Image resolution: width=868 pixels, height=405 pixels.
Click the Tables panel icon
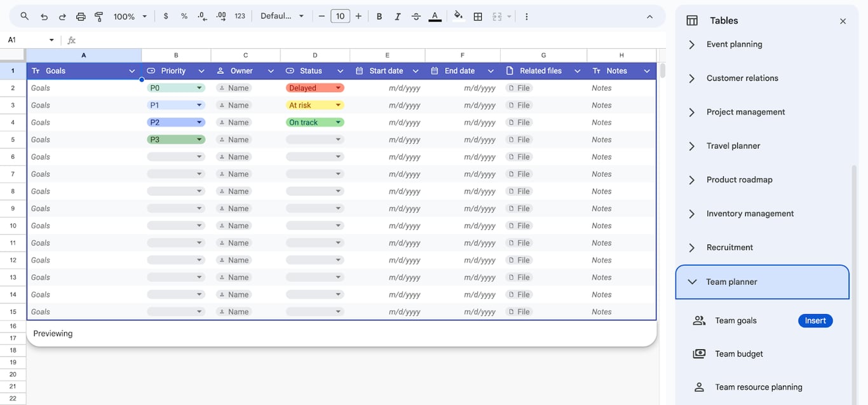pyautogui.click(x=692, y=21)
